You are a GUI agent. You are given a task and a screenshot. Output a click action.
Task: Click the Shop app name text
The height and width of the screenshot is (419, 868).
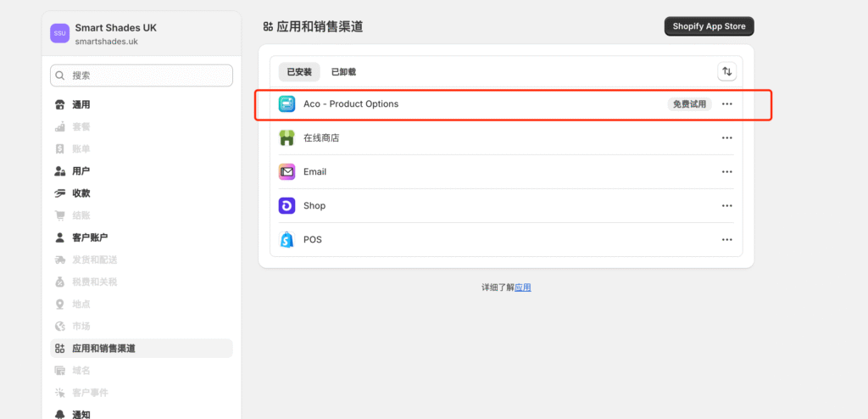[314, 205]
